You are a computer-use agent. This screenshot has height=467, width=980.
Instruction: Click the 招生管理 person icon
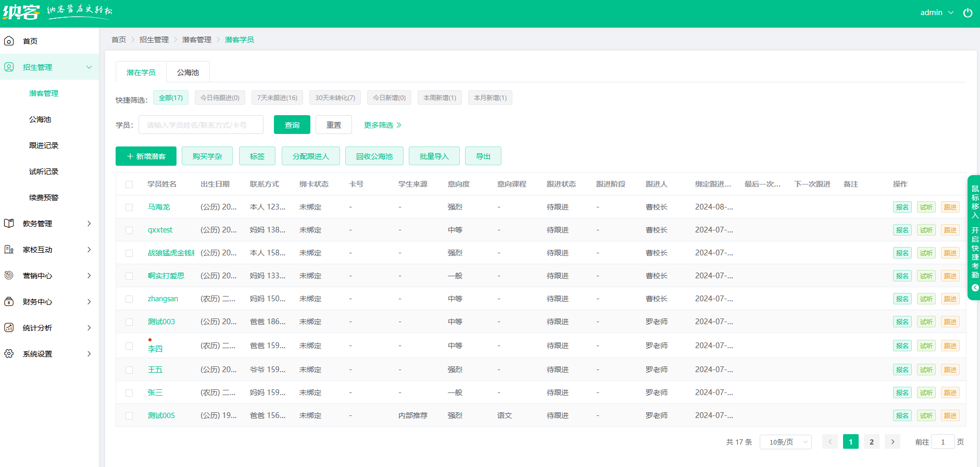point(9,67)
